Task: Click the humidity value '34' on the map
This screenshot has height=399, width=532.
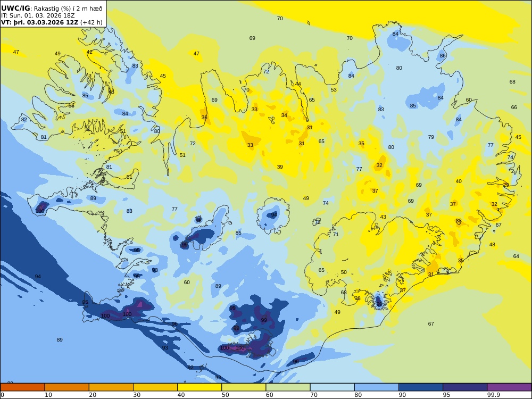Action: (x=284, y=115)
